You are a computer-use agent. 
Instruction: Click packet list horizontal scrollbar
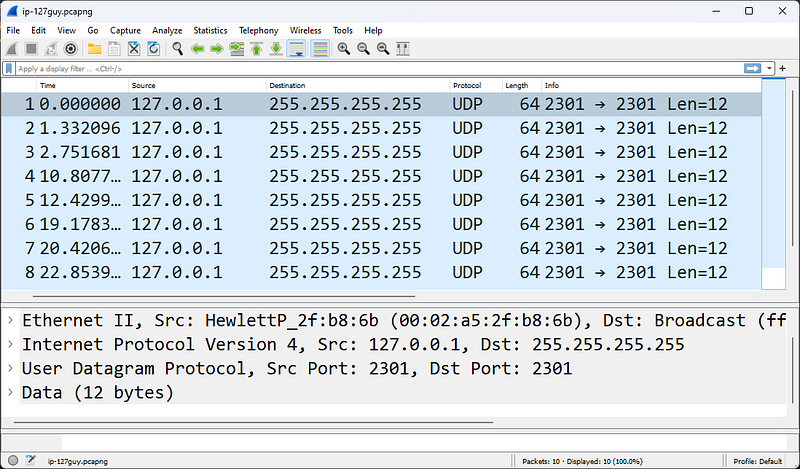(224, 296)
